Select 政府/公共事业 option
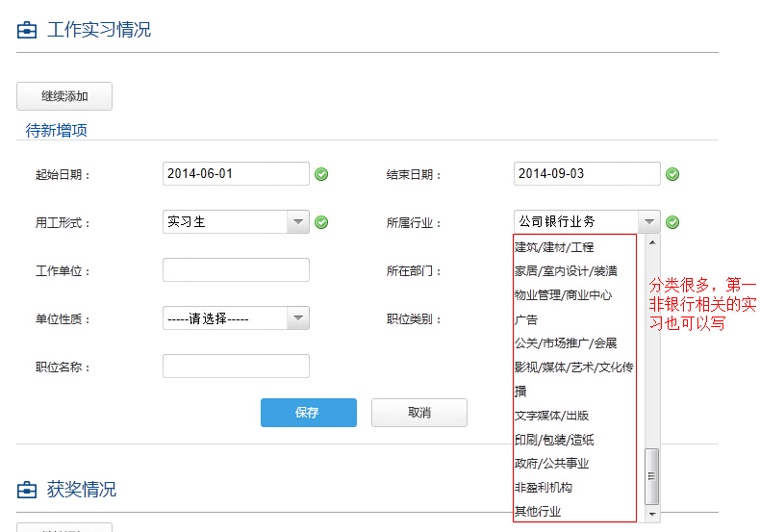 pyautogui.click(x=551, y=464)
